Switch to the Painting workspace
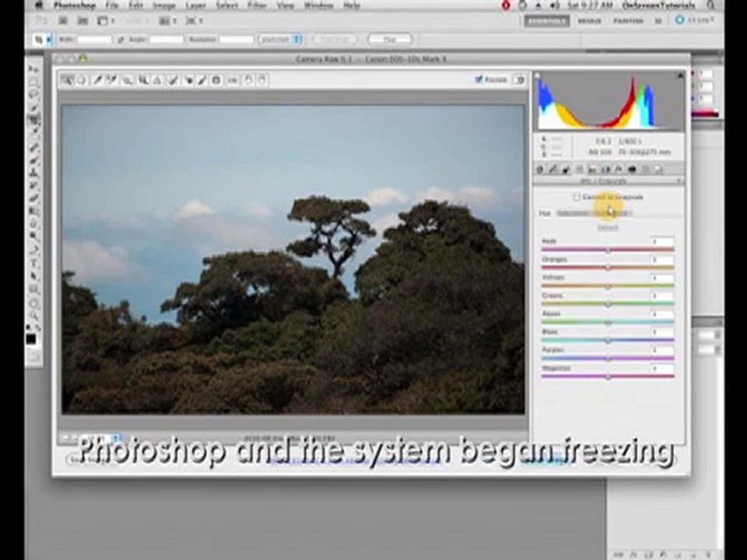 [x=628, y=21]
